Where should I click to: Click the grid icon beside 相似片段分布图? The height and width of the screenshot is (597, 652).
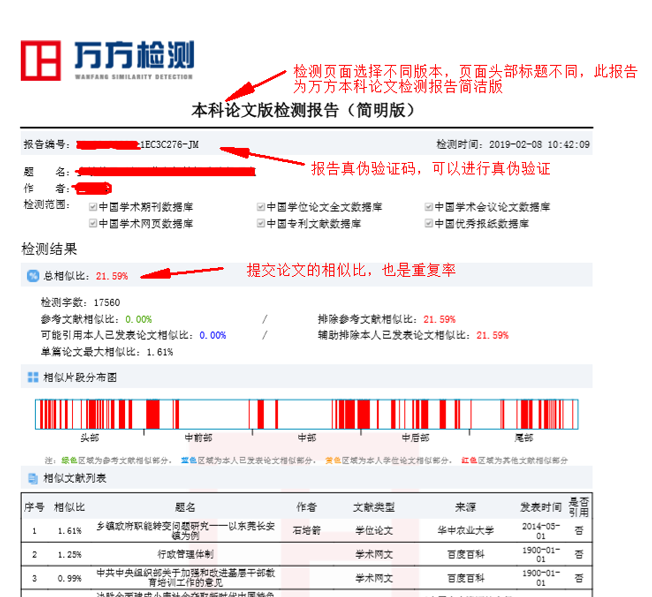(32, 377)
